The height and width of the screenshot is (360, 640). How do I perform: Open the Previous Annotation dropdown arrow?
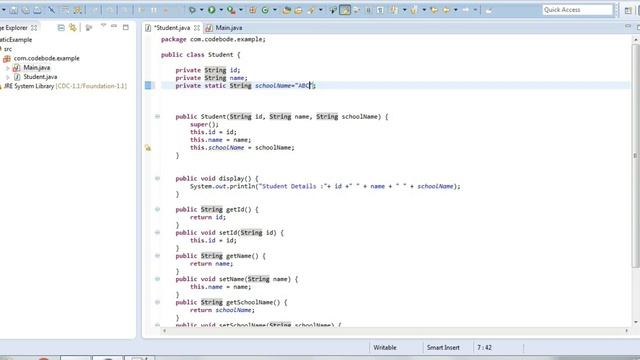pos(424,10)
